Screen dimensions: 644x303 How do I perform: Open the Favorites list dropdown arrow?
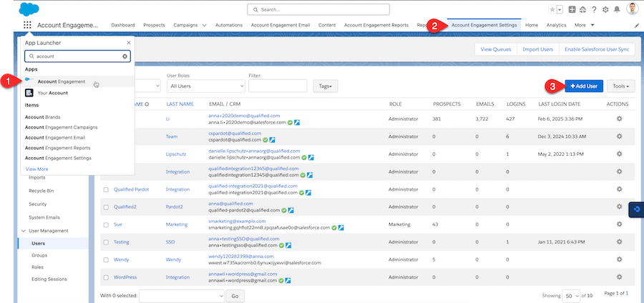pos(560,9)
